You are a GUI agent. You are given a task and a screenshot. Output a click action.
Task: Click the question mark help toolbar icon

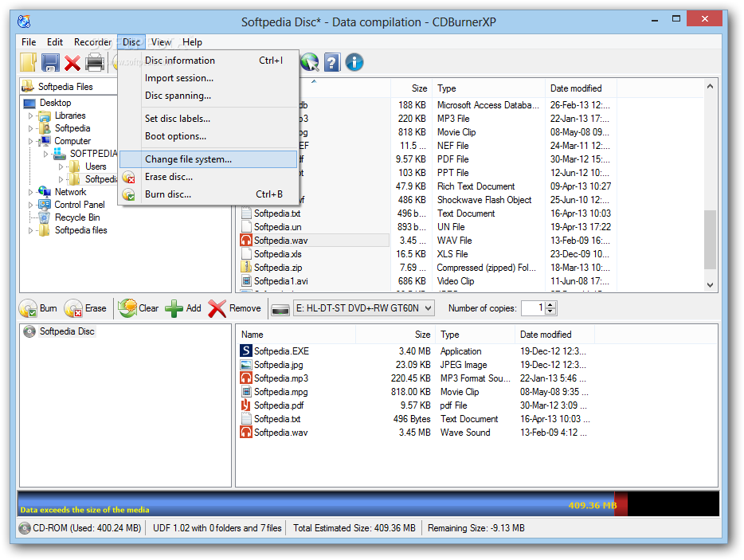pyautogui.click(x=332, y=62)
